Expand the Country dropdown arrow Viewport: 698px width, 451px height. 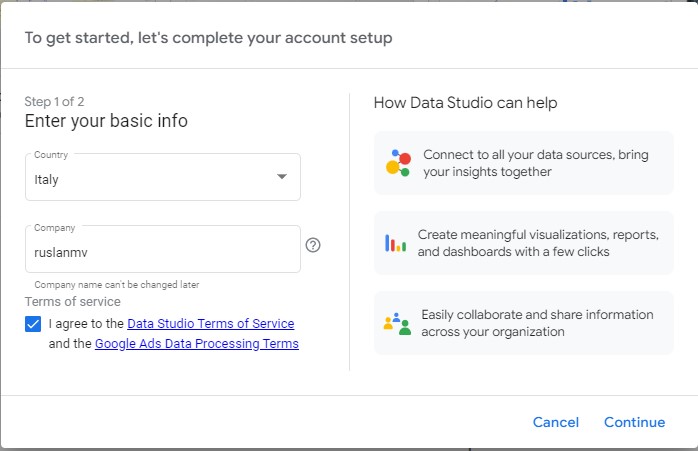tap(281, 176)
